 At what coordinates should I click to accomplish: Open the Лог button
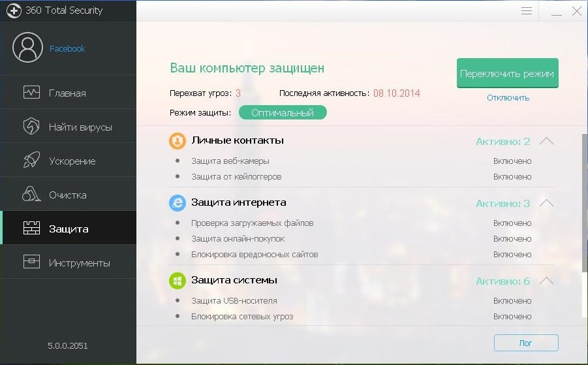[x=526, y=343]
